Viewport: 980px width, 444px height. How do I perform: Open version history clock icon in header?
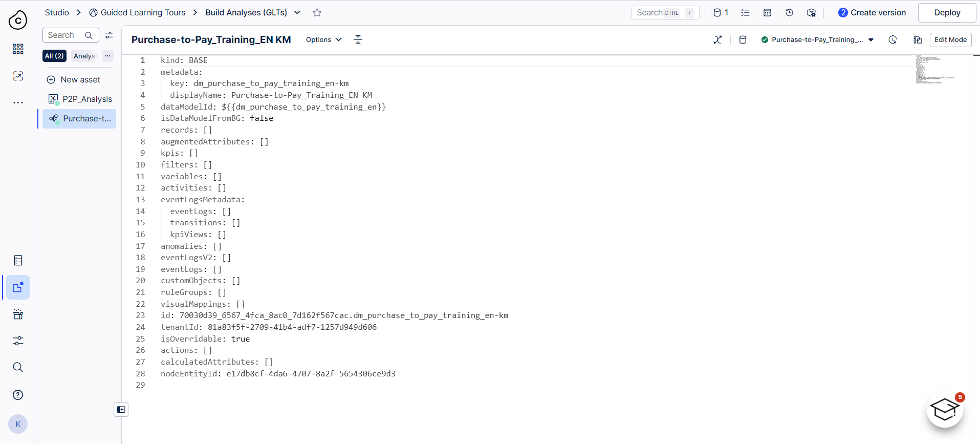[789, 13]
